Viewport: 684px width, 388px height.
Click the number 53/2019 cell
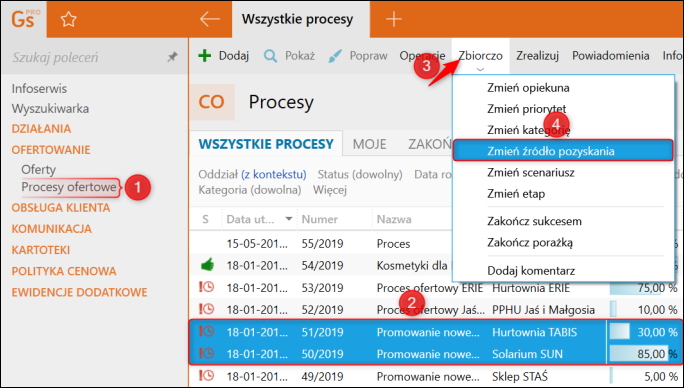point(322,288)
